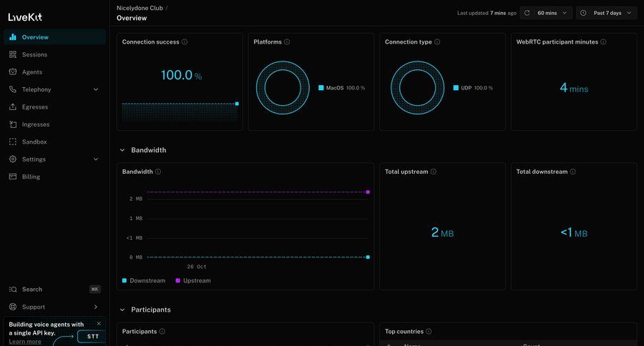Collapse the Bandwidth section
The image size is (644, 346).
[x=122, y=150]
